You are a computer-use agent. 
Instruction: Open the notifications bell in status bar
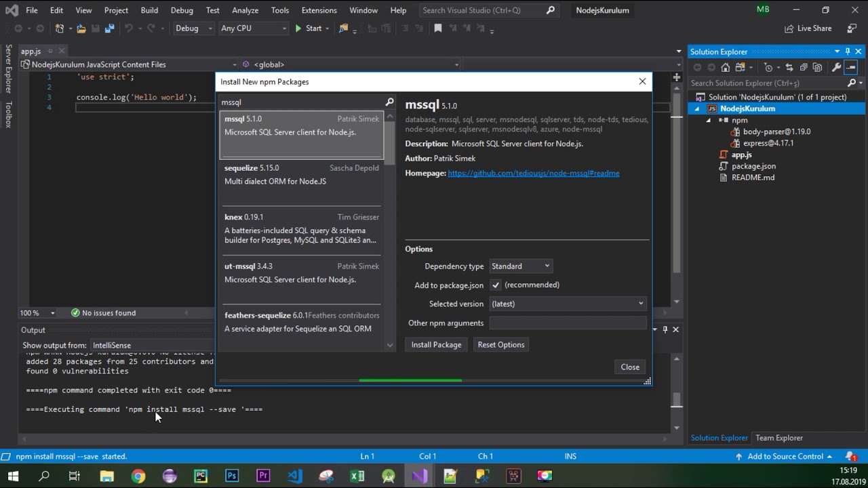tap(851, 456)
